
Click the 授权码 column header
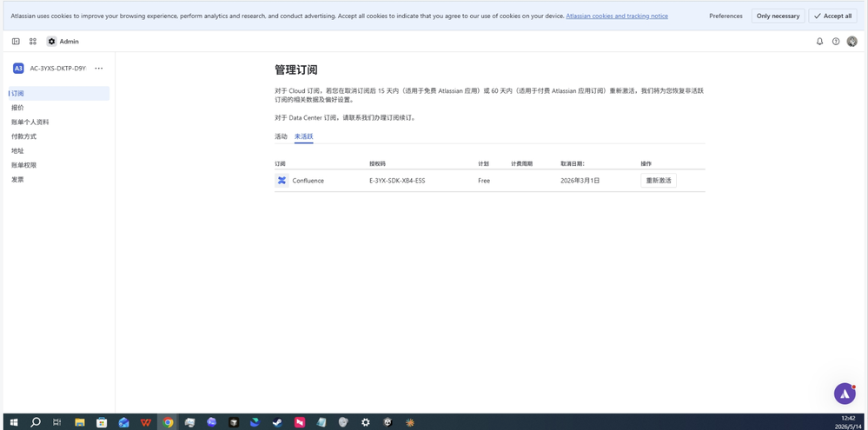pyautogui.click(x=378, y=164)
